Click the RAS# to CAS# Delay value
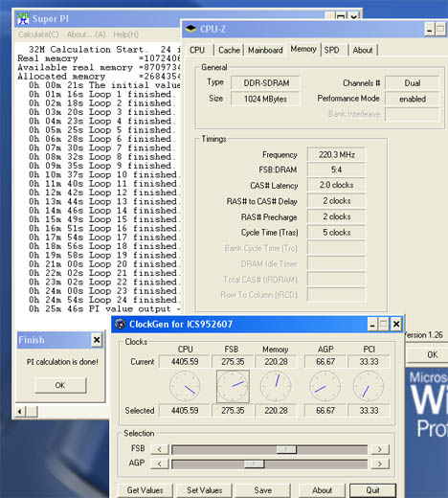The image size is (448, 498). (336, 201)
